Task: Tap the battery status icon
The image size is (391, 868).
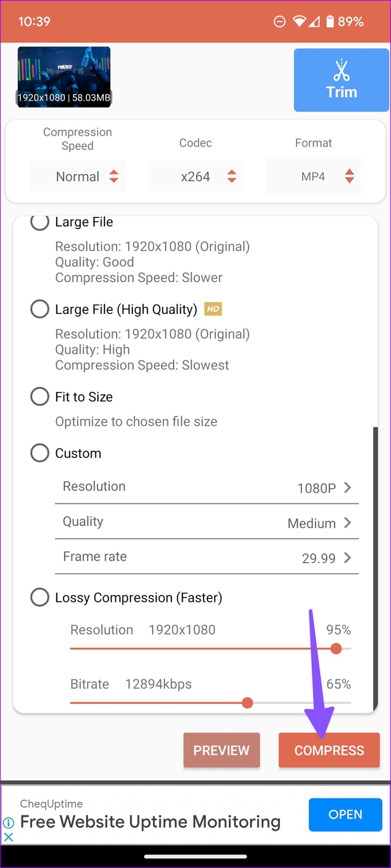Action: [x=330, y=21]
